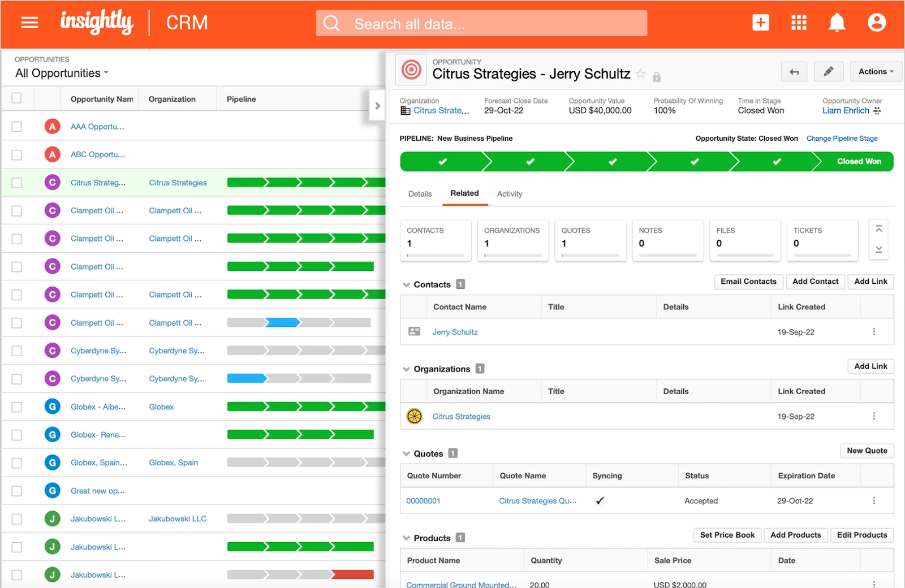Click the Change Pipeline Stage link

point(842,138)
